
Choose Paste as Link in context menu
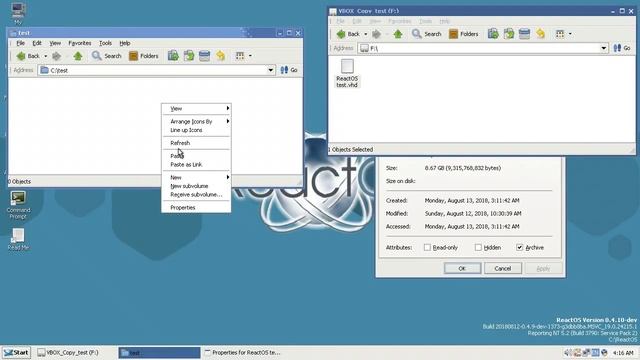196,164
